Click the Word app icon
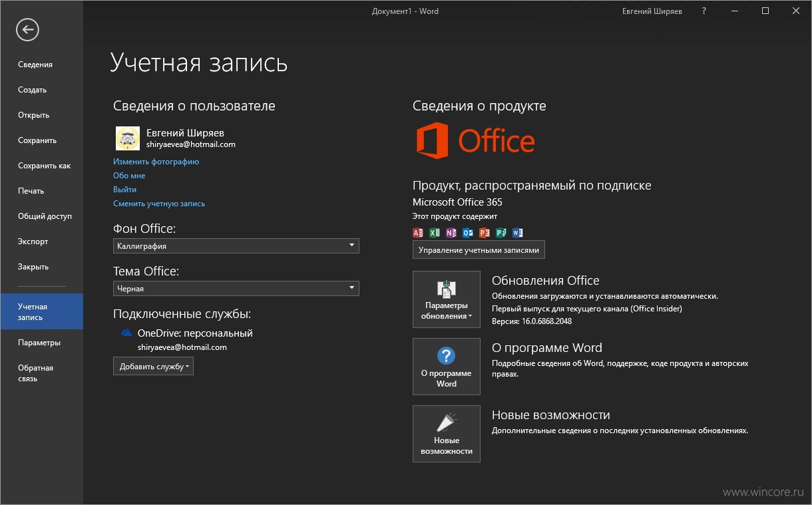This screenshot has height=505, width=812. tap(518, 233)
